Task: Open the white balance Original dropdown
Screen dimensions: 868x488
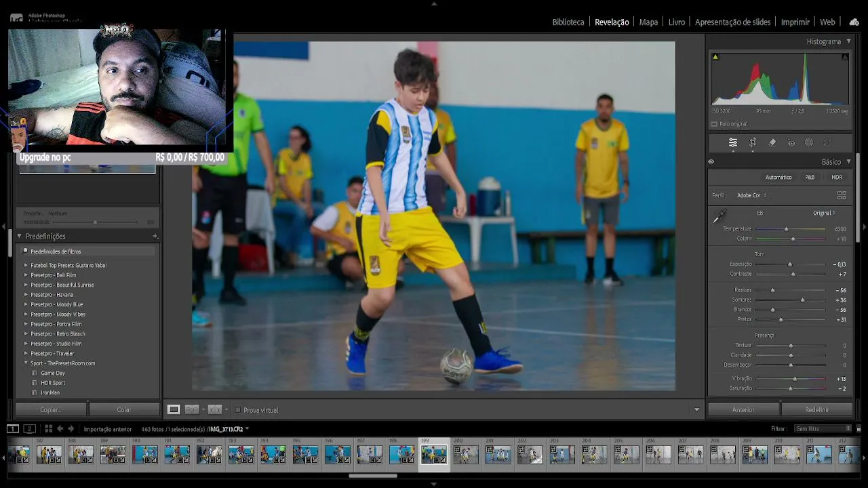Action: pos(824,213)
